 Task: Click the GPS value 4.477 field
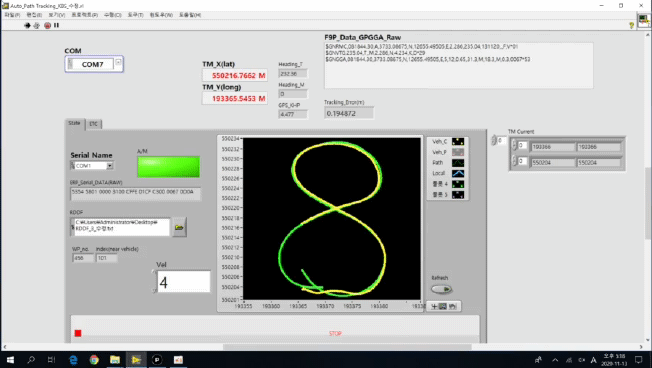[x=293, y=114]
